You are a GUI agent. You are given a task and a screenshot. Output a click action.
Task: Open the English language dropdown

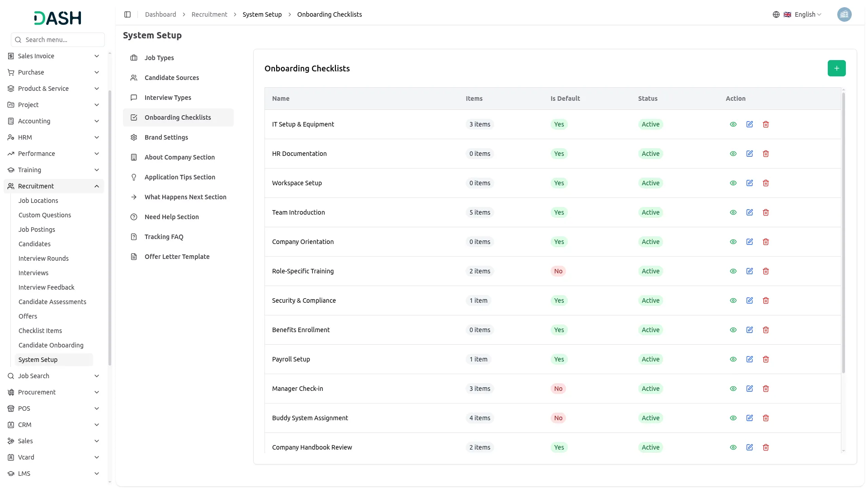802,14
